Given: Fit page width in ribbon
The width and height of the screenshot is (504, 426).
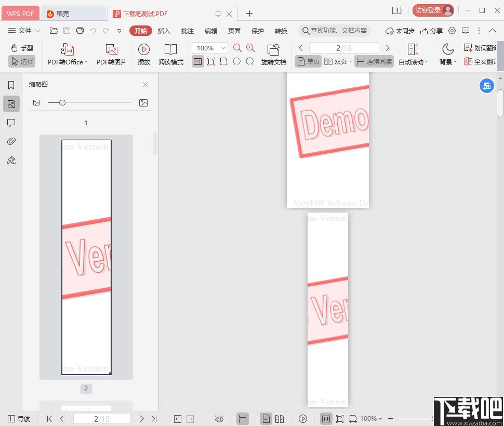Looking at the screenshot, I should (224, 61).
